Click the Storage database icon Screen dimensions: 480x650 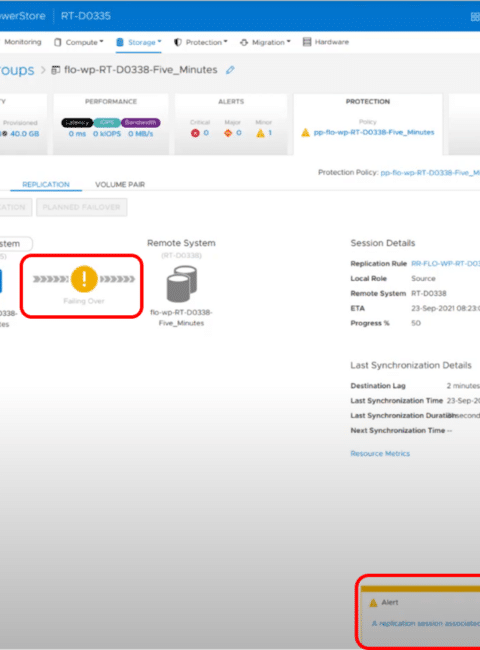120,42
